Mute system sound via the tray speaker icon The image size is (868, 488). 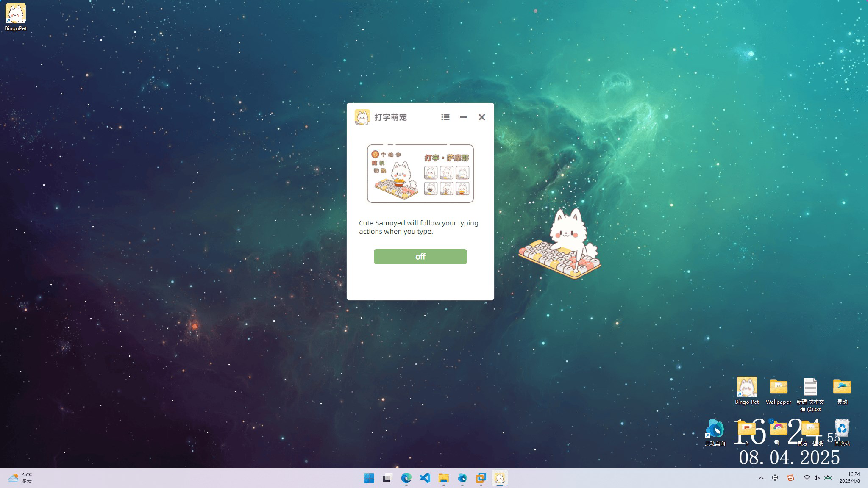(x=816, y=478)
